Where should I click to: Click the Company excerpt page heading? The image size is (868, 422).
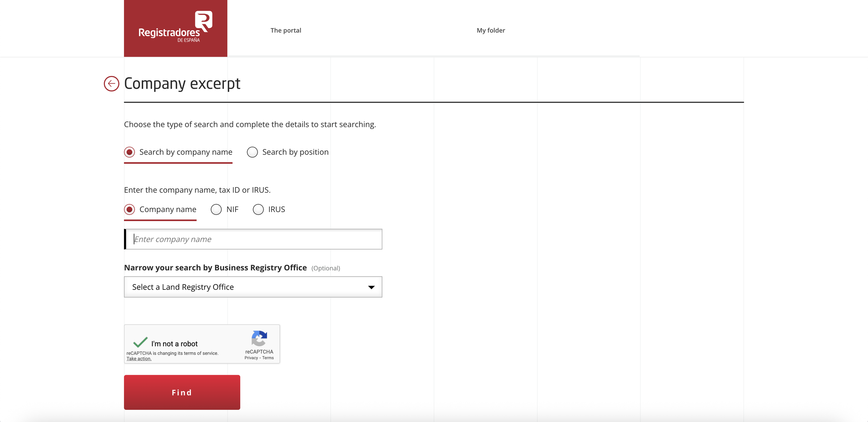[x=182, y=83]
